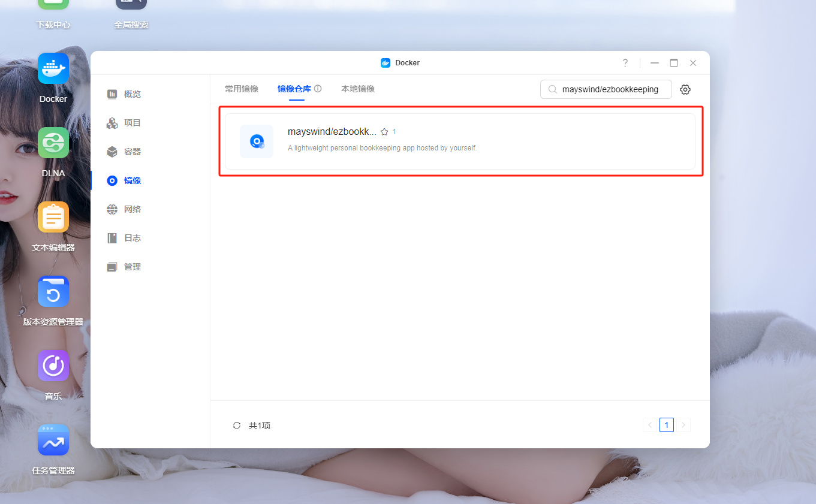Viewport: 816px width, 504px height.
Task: Open registry settings gear icon
Action: [x=685, y=89]
